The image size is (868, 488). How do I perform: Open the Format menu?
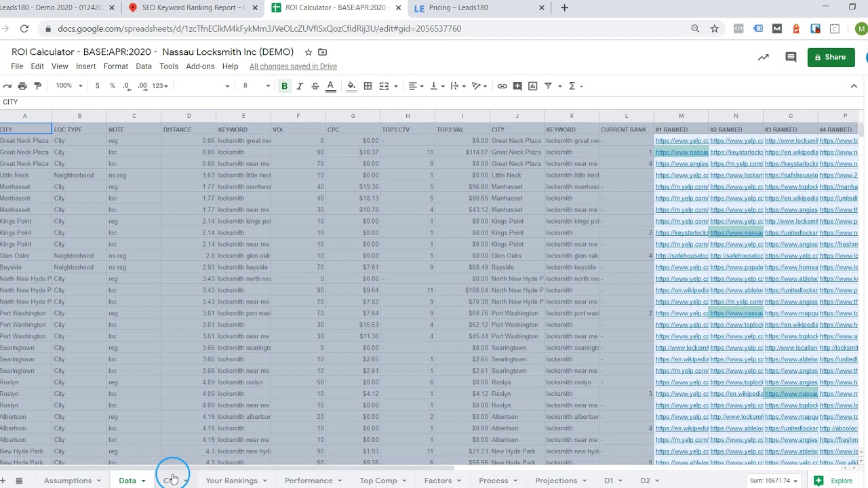tap(116, 66)
